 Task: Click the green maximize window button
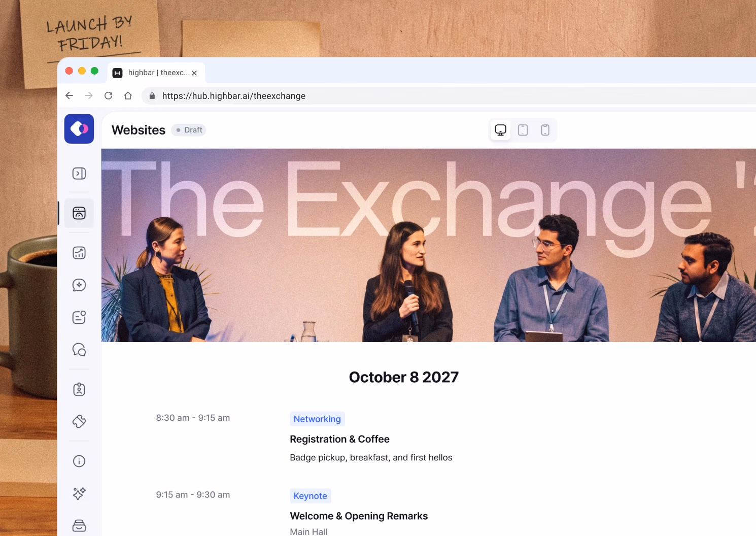94,71
